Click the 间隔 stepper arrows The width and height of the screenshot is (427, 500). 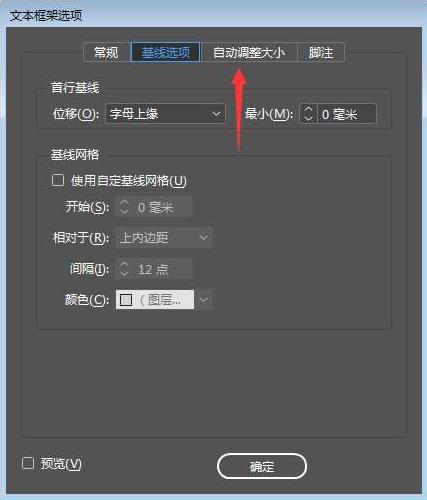coord(124,269)
